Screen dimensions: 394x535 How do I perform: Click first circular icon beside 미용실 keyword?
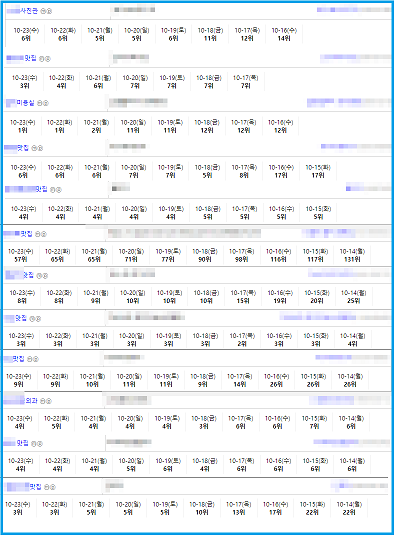tap(40, 103)
